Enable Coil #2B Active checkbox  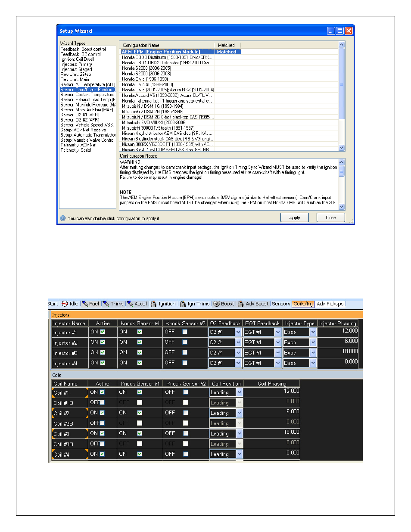pos(102,423)
